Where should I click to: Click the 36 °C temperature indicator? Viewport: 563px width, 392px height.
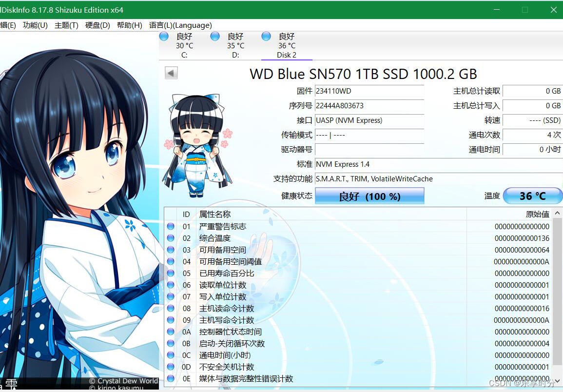(x=532, y=196)
